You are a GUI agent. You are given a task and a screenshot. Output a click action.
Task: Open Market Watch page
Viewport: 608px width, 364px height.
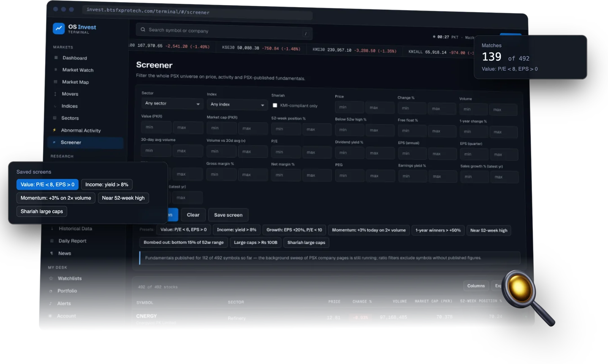click(78, 70)
